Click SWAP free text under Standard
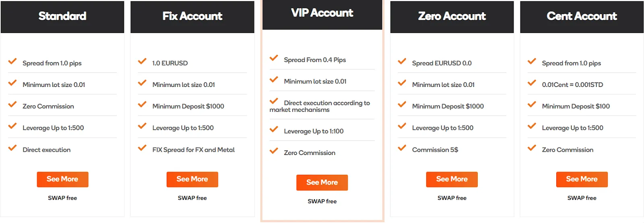The width and height of the screenshot is (644, 223). 62,198
